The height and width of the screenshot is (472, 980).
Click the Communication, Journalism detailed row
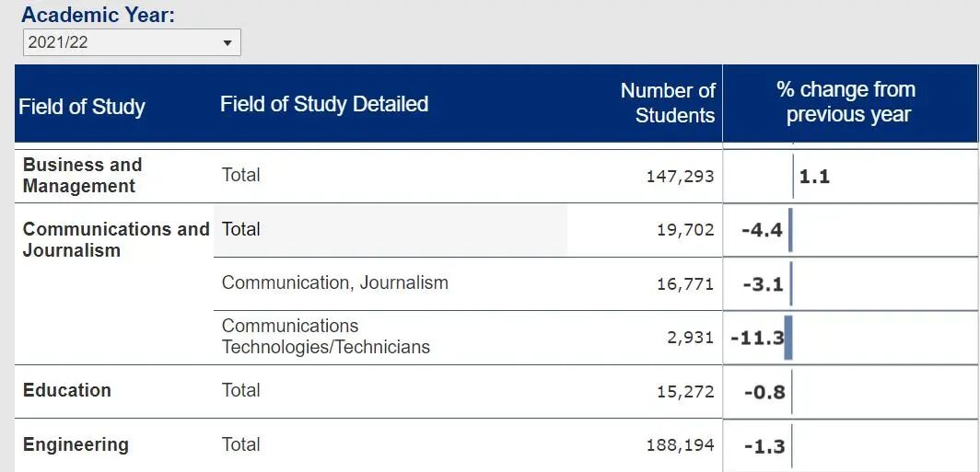[x=334, y=282]
